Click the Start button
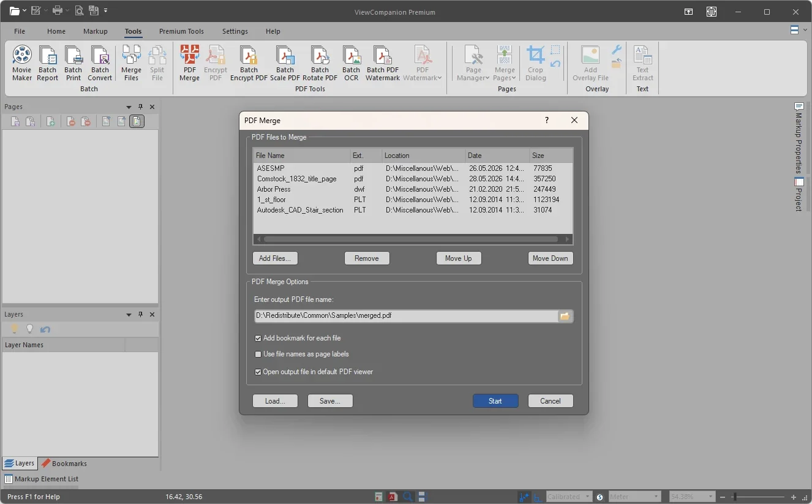This screenshot has width=812, height=504. (495, 401)
